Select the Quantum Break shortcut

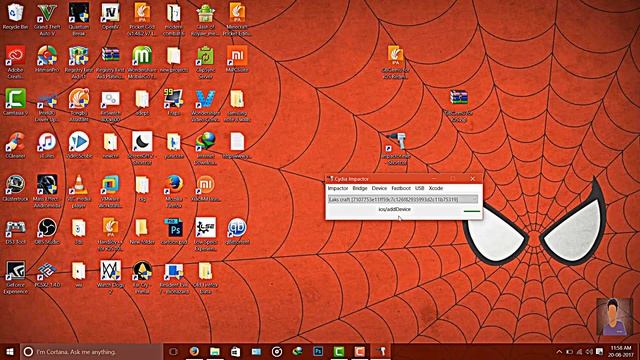pos(78,19)
